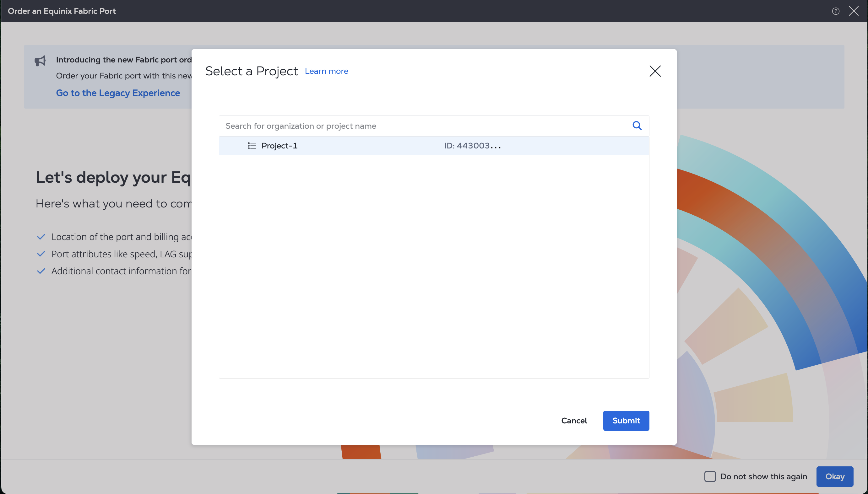Viewport: 868px width, 494px height.
Task: Click the megaphone announcement icon
Action: [40, 61]
